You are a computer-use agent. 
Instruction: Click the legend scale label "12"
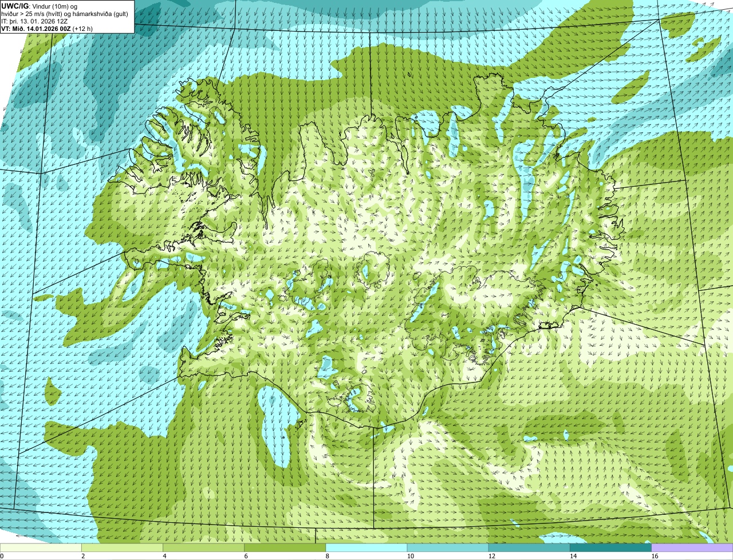tap(491, 556)
